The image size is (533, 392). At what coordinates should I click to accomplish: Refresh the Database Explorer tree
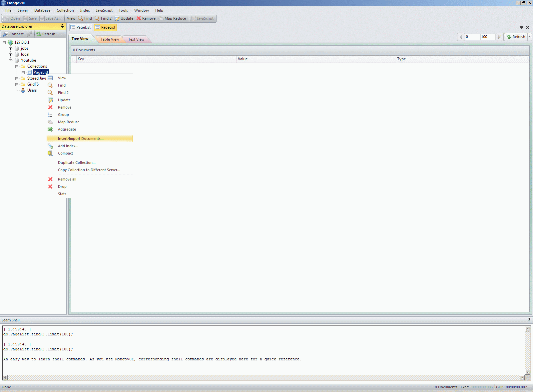click(46, 34)
